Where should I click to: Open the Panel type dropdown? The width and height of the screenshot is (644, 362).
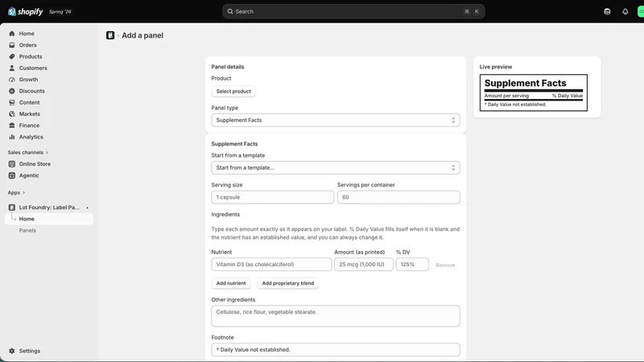pos(336,120)
